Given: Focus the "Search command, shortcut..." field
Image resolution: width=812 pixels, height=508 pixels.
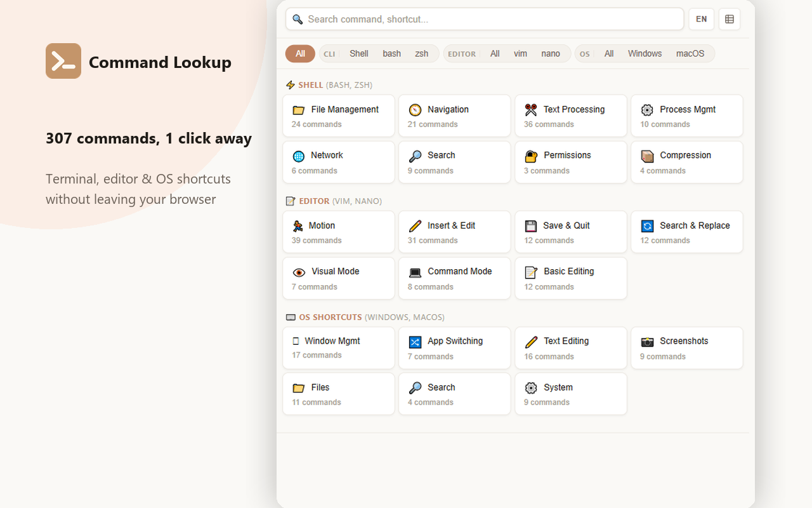Looking at the screenshot, I should (x=485, y=19).
